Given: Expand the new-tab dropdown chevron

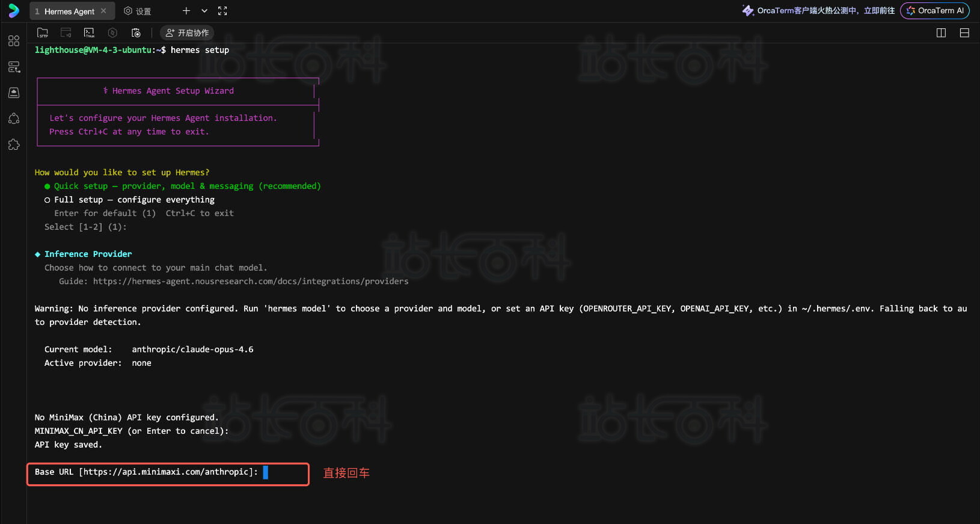Looking at the screenshot, I should (204, 11).
